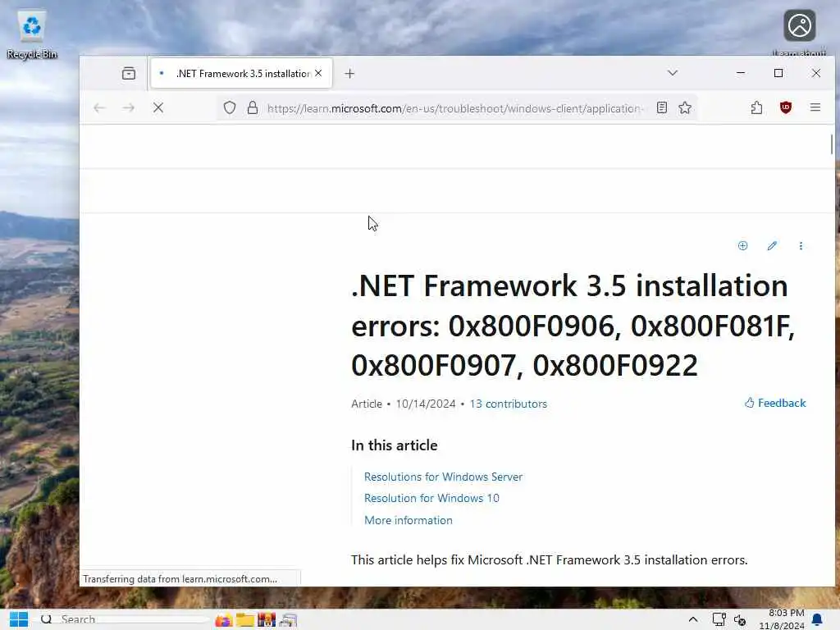Click the address bar URL field
This screenshot has height=630, width=840.
point(455,108)
